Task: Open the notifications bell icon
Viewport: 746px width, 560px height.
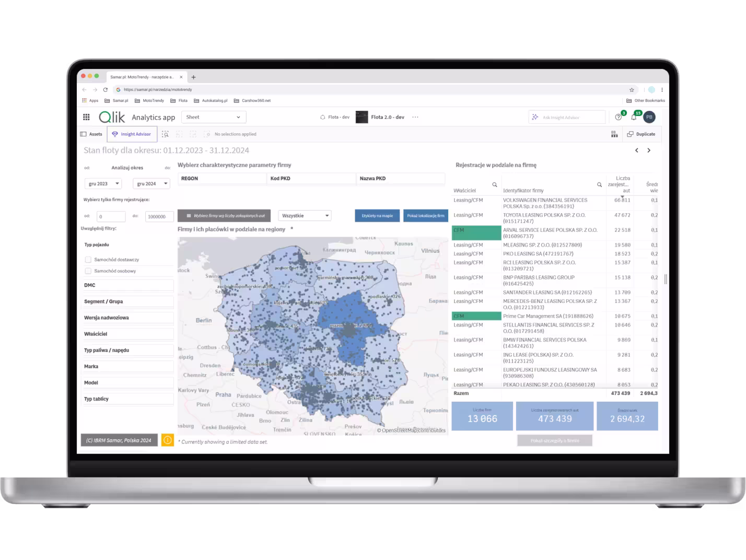Action: click(x=633, y=117)
